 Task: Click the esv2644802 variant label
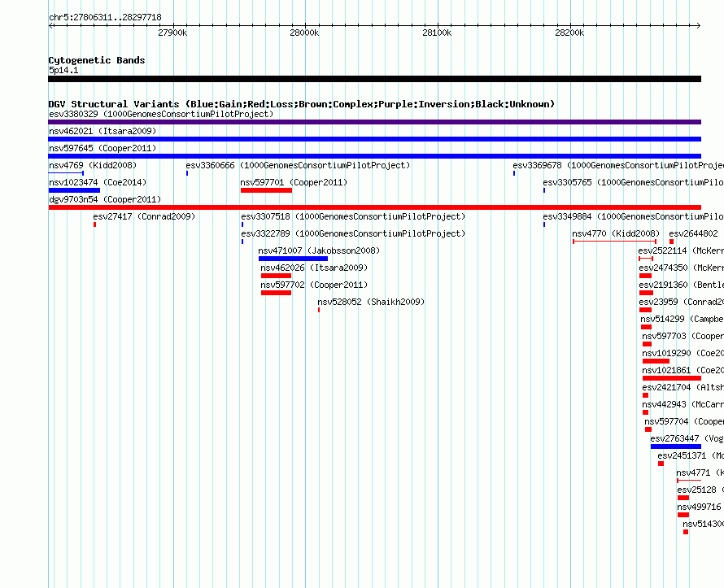tap(694, 233)
